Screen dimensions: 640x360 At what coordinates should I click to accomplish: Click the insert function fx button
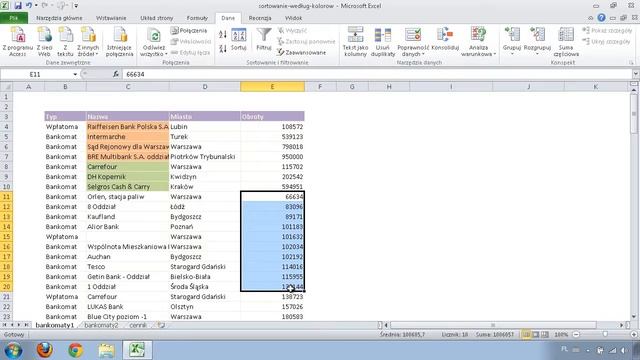click(x=116, y=74)
